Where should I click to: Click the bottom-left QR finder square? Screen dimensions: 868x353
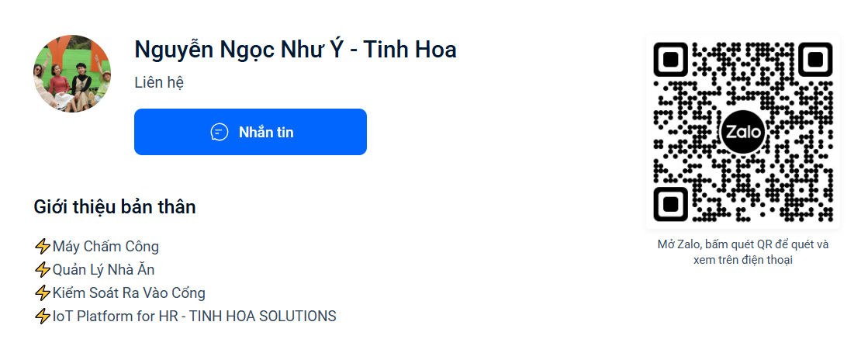[x=672, y=204]
